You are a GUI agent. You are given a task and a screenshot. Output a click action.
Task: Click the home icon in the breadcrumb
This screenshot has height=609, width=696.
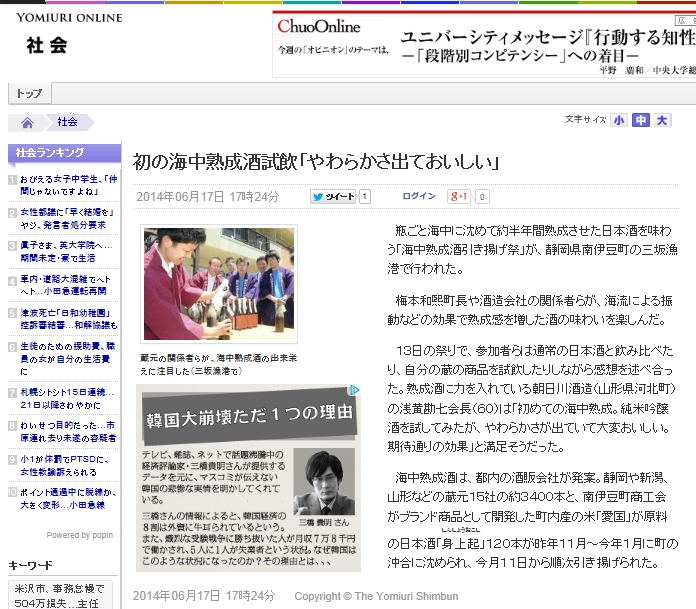click(27, 123)
